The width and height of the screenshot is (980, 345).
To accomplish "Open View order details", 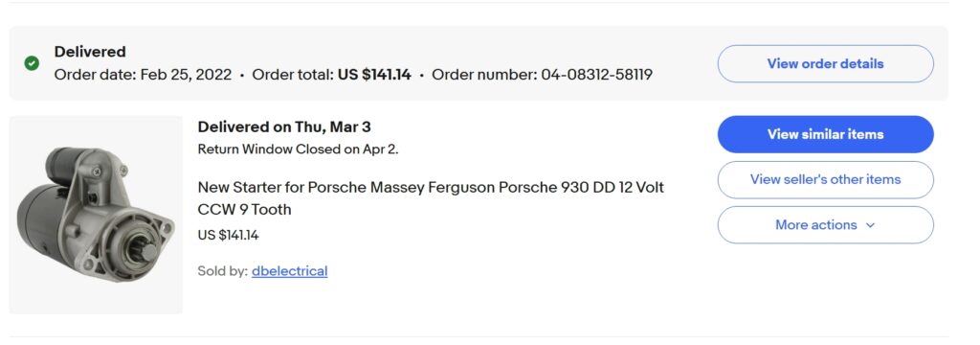I will coord(825,64).
